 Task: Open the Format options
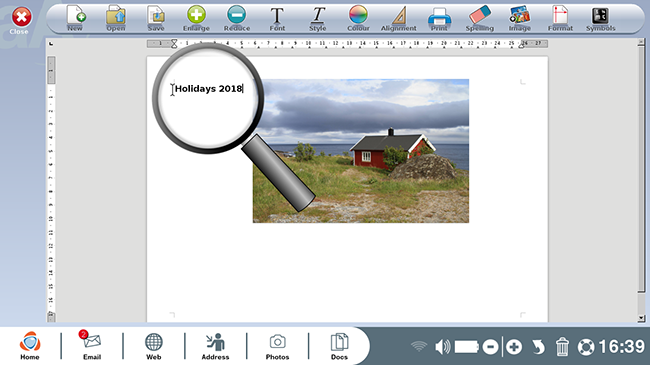click(x=560, y=18)
